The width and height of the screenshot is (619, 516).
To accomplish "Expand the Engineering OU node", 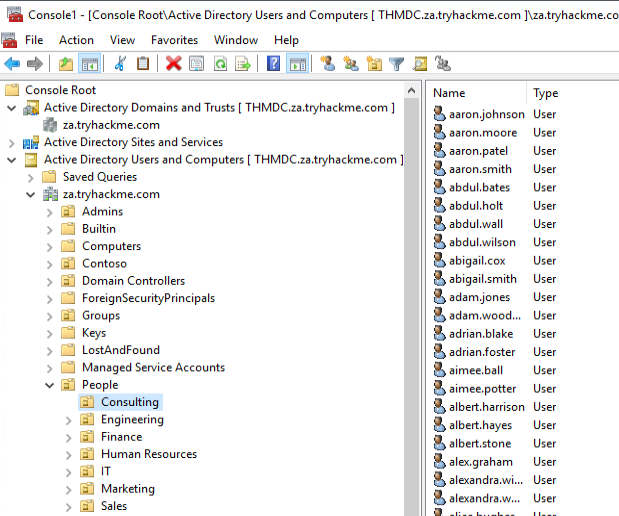I will pyautogui.click(x=69, y=420).
